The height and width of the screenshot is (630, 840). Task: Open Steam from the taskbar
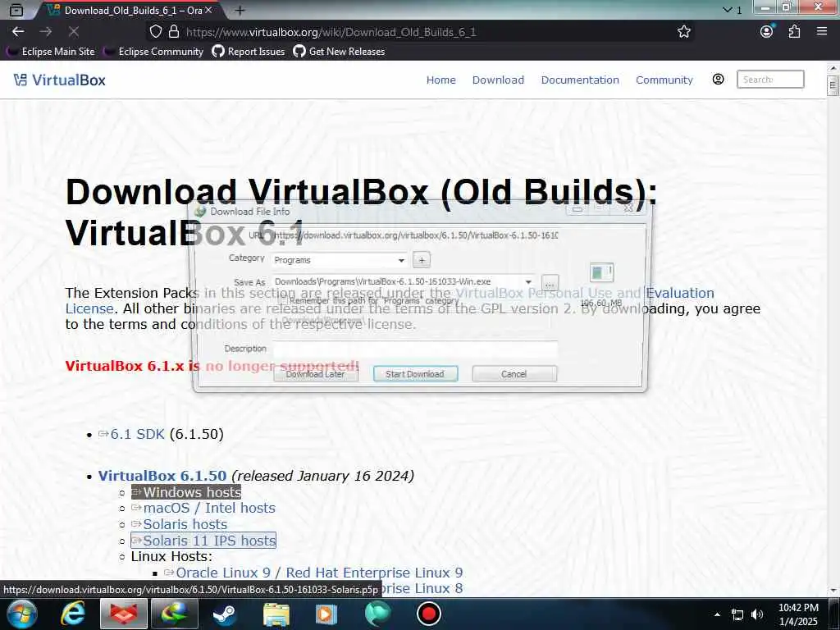pos(225,614)
